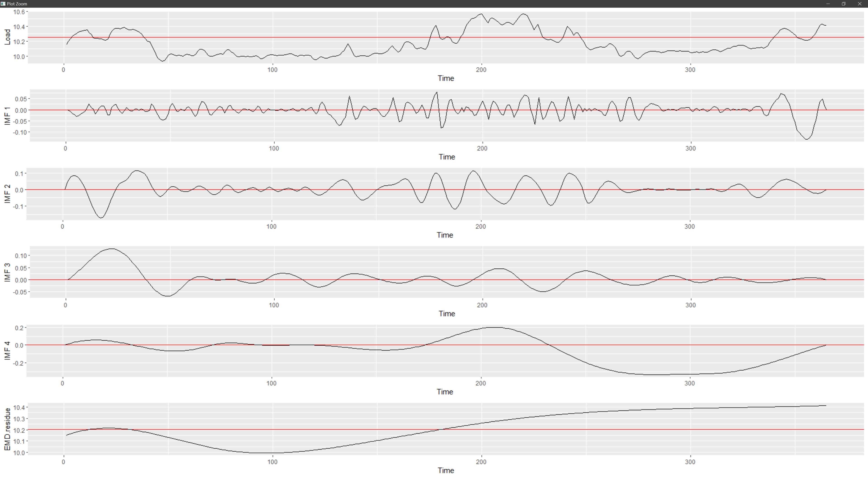Viewport: 868px width, 478px height.
Task: Click the 'IMF 3' y-axis label
Action: coord(7,272)
